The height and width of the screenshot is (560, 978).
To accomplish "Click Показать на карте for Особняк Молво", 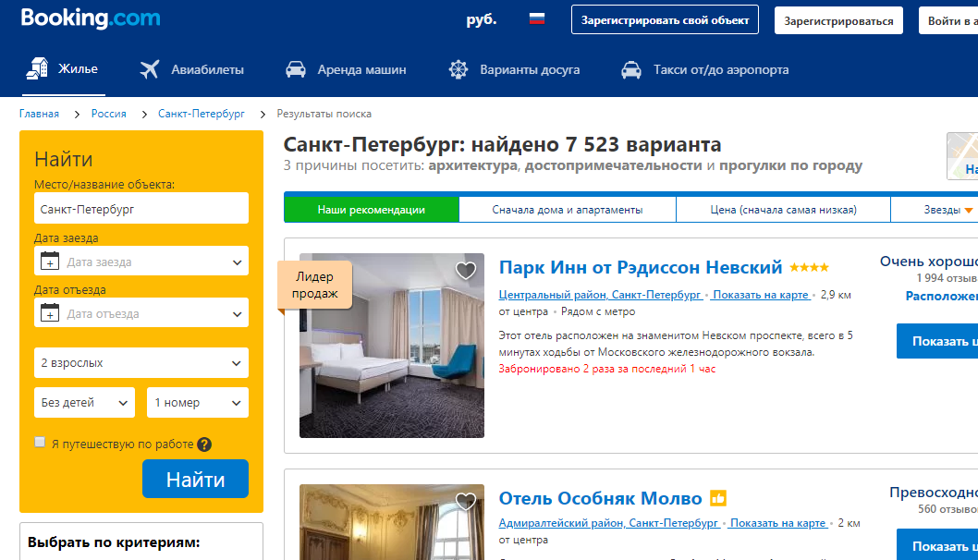I will pos(777,523).
